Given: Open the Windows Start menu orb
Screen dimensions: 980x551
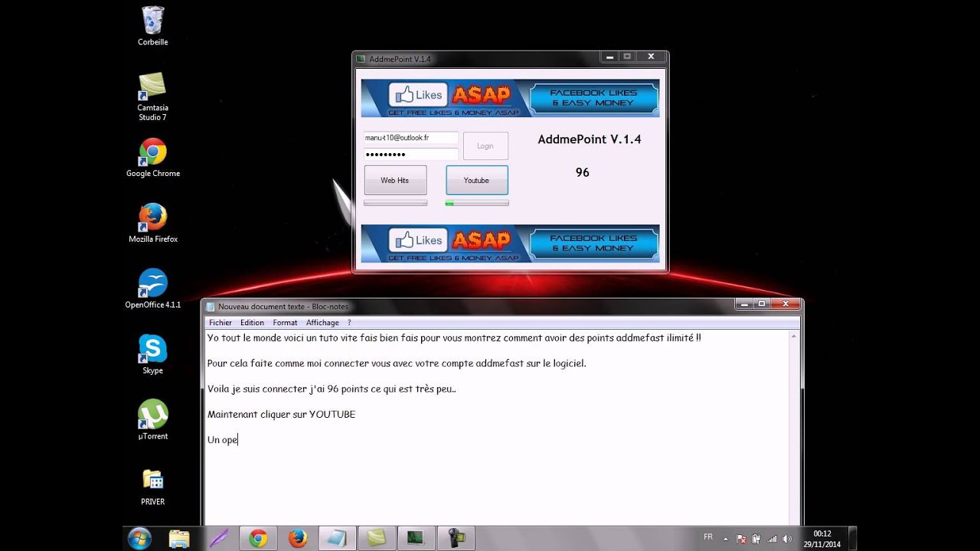Looking at the screenshot, I should click(139, 539).
